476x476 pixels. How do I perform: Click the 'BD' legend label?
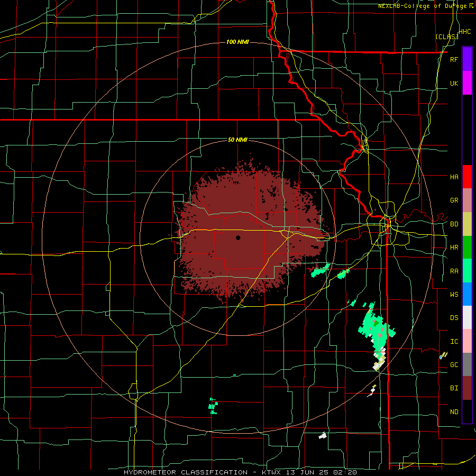click(x=454, y=224)
